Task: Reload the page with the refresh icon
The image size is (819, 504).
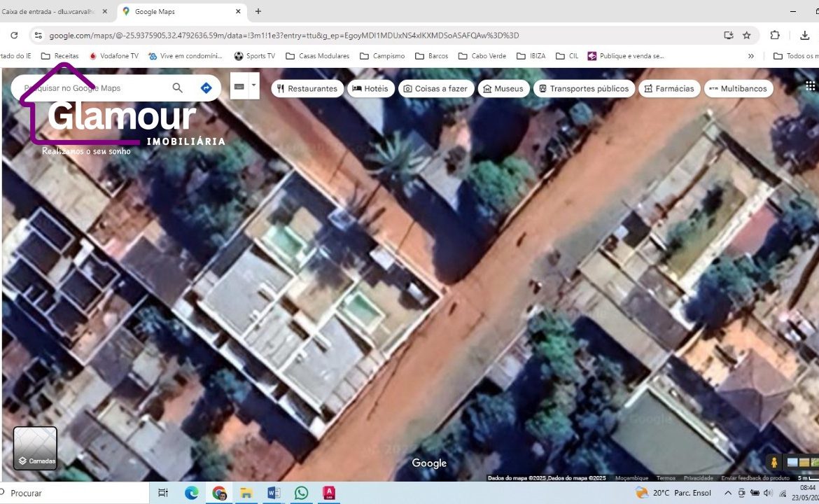Action: pos(14,35)
